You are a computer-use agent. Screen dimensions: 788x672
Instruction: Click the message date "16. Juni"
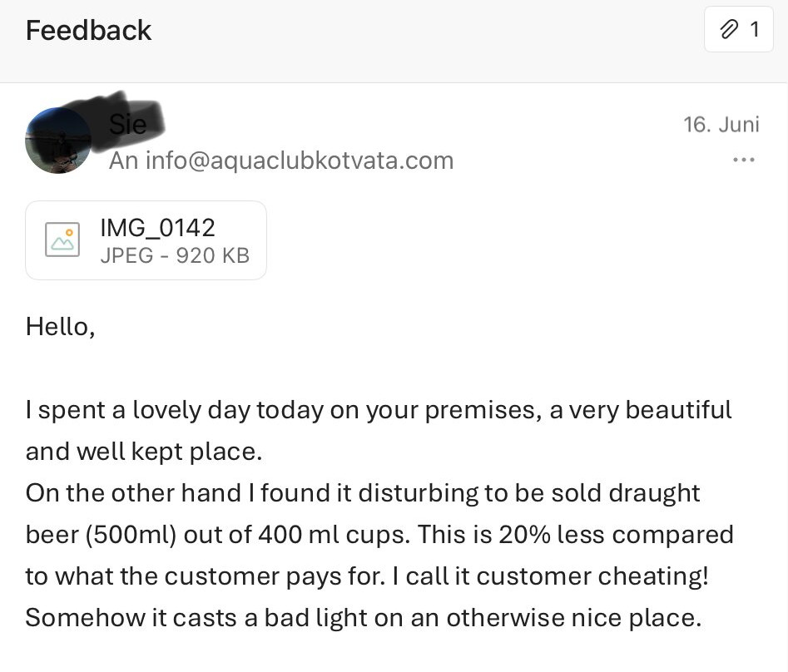tap(721, 125)
